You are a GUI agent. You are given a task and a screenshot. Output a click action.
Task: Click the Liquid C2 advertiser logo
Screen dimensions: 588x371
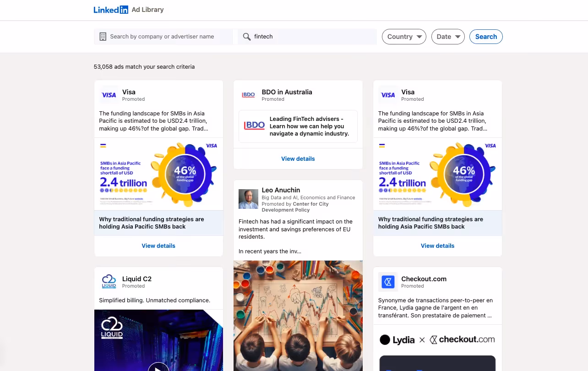[x=109, y=282]
